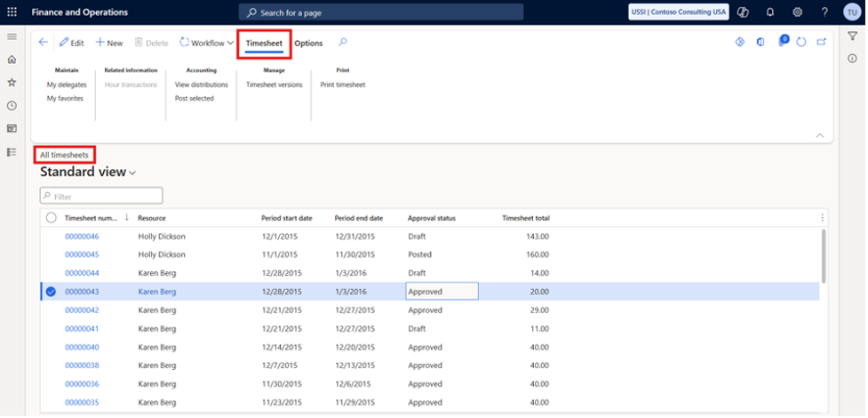The height and width of the screenshot is (418, 868).
Task: Sort by Timesheet number column arrow
Action: 126,218
